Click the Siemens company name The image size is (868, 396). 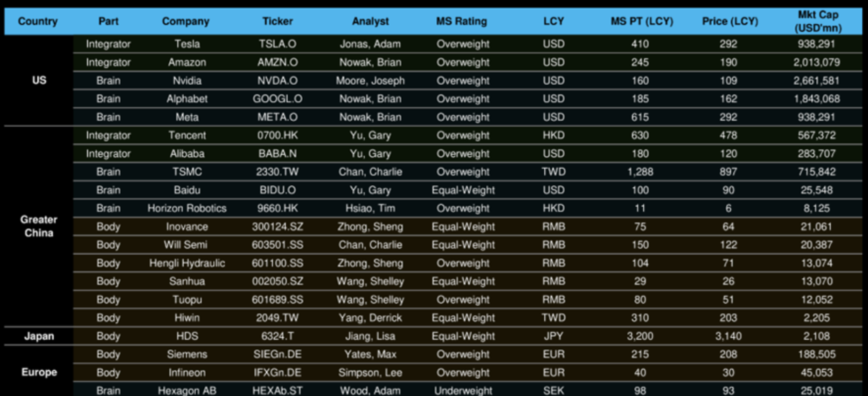coord(187,354)
